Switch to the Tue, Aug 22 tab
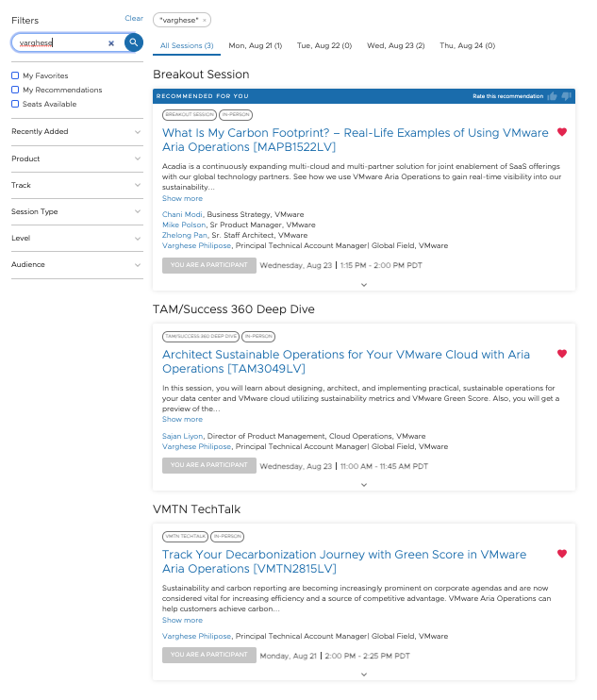The height and width of the screenshot is (700, 597). (324, 45)
